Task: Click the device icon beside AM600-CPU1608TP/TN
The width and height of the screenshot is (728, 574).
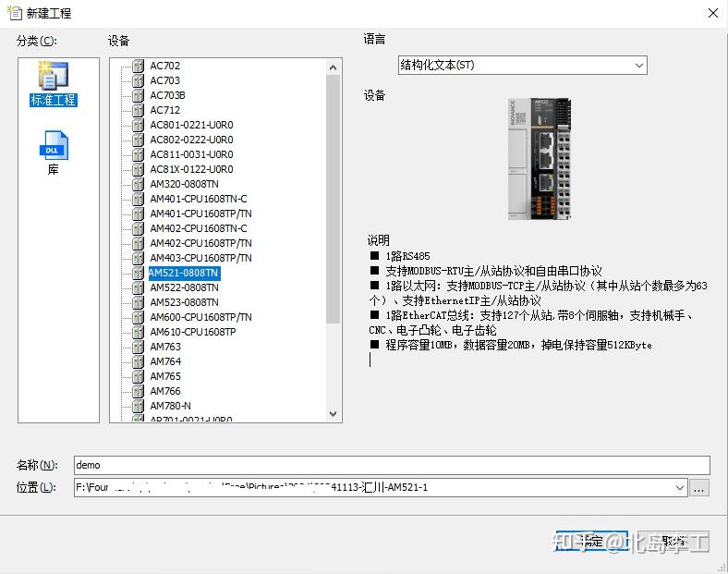Action: pyautogui.click(x=138, y=317)
